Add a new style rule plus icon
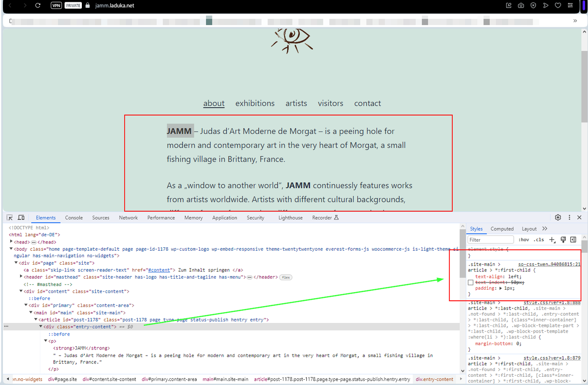This screenshot has height=385, width=588. [552, 240]
